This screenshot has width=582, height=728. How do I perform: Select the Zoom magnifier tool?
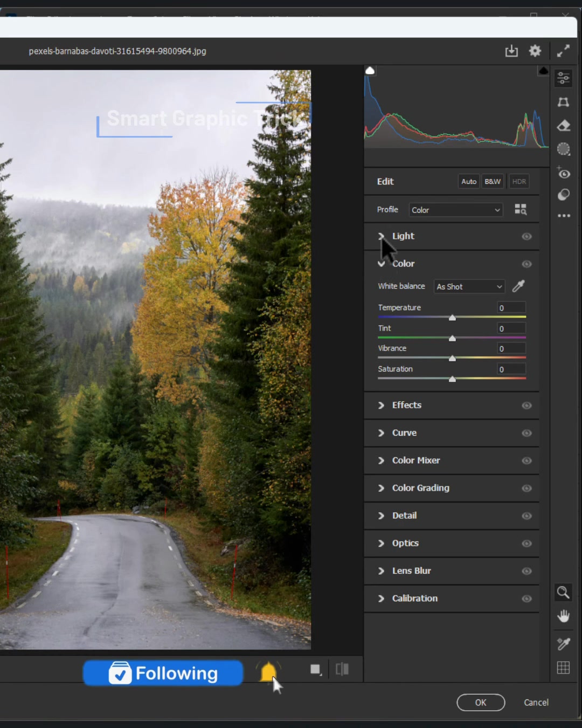[x=563, y=593]
